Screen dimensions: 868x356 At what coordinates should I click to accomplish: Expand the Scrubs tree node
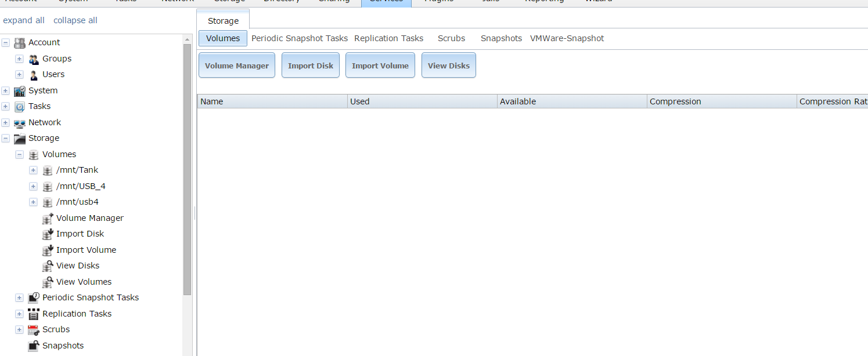click(19, 330)
